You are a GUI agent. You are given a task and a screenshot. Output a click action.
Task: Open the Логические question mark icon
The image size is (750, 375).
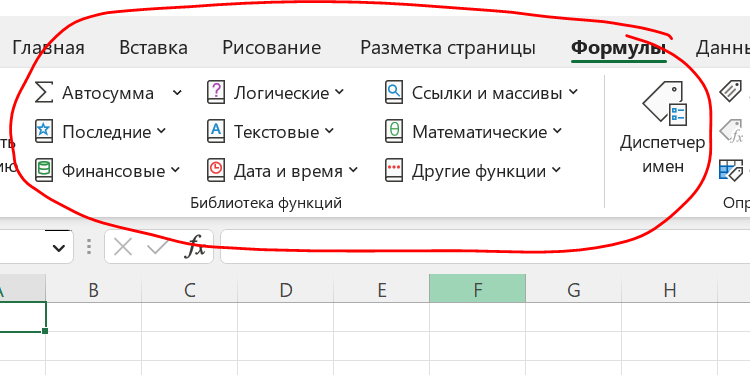click(216, 93)
